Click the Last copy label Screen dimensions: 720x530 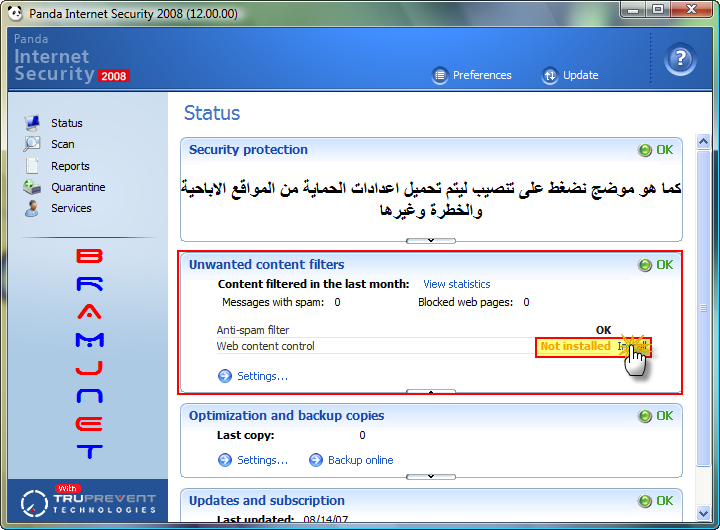click(246, 435)
